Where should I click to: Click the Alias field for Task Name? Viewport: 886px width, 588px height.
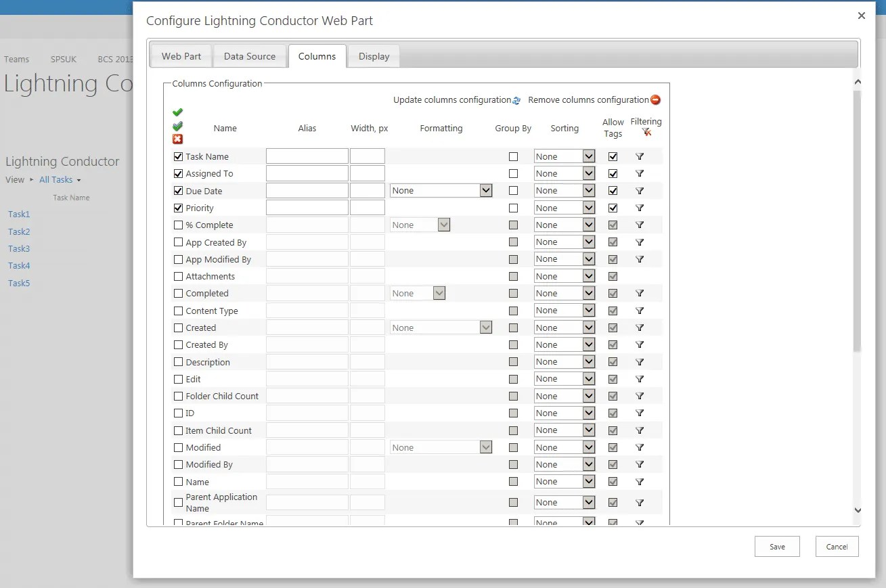[x=307, y=156]
